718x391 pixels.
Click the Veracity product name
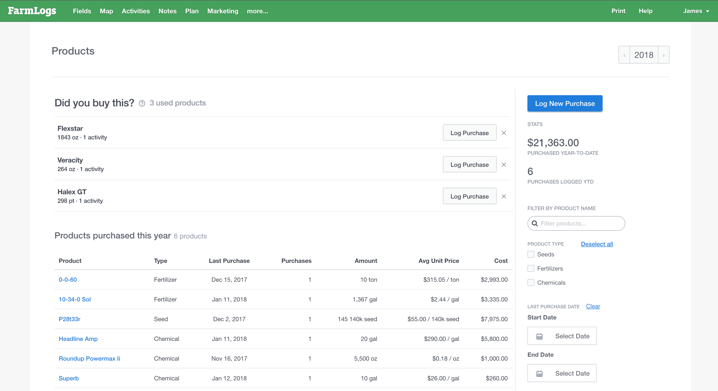point(70,160)
